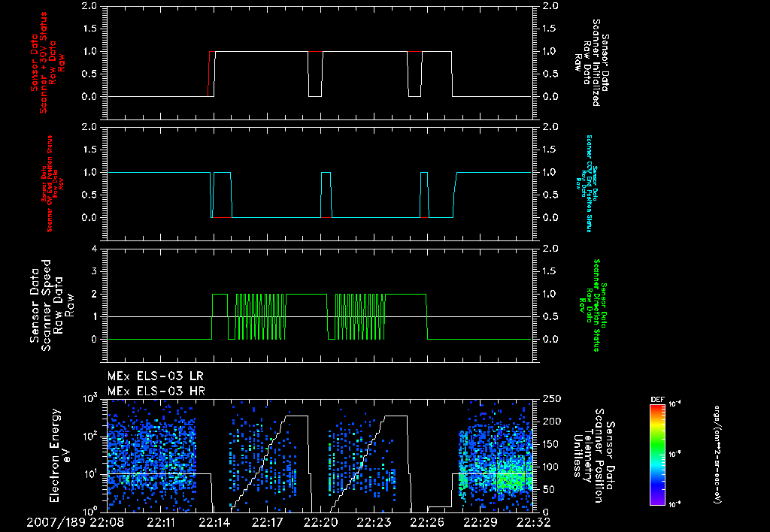Click the violet bottom of DEF color bar

(x=657, y=503)
